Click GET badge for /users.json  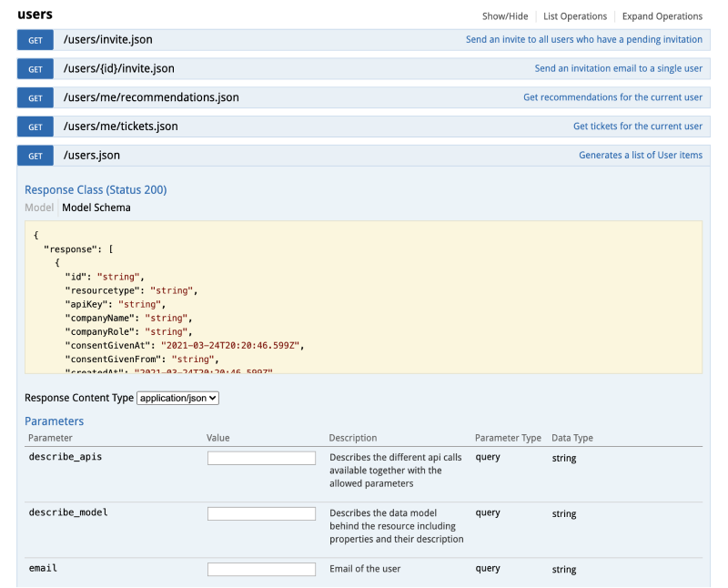click(x=35, y=156)
